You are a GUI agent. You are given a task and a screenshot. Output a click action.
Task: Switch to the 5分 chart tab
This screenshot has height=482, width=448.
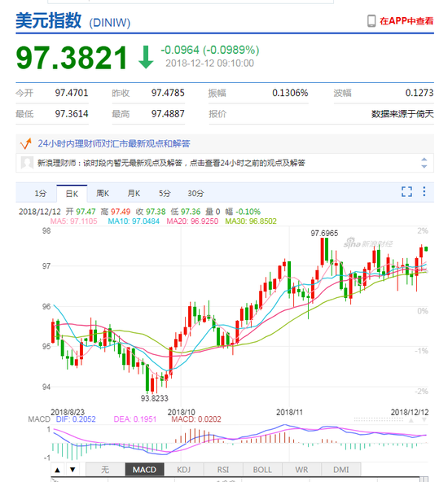click(165, 193)
